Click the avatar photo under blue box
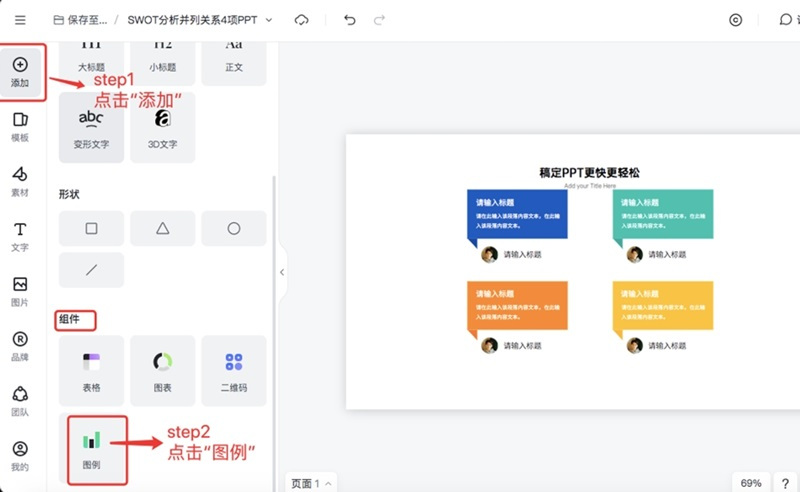This screenshot has height=492, width=800. (x=489, y=254)
